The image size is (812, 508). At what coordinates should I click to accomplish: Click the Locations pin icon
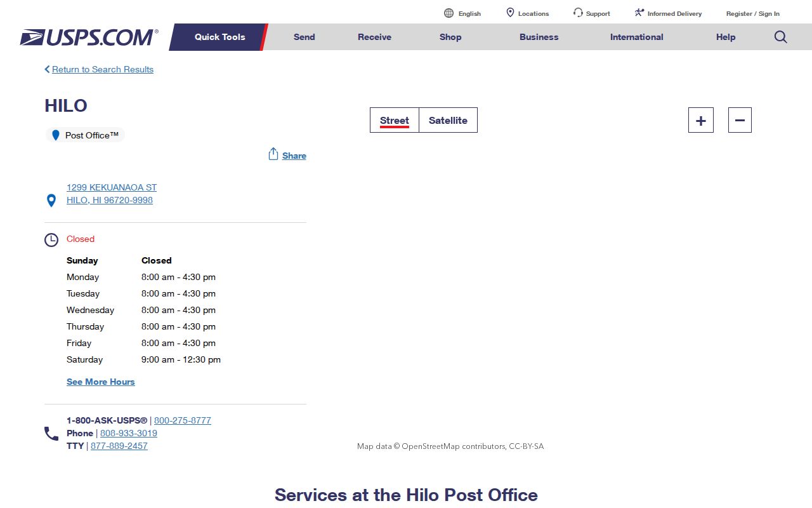tap(510, 13)
